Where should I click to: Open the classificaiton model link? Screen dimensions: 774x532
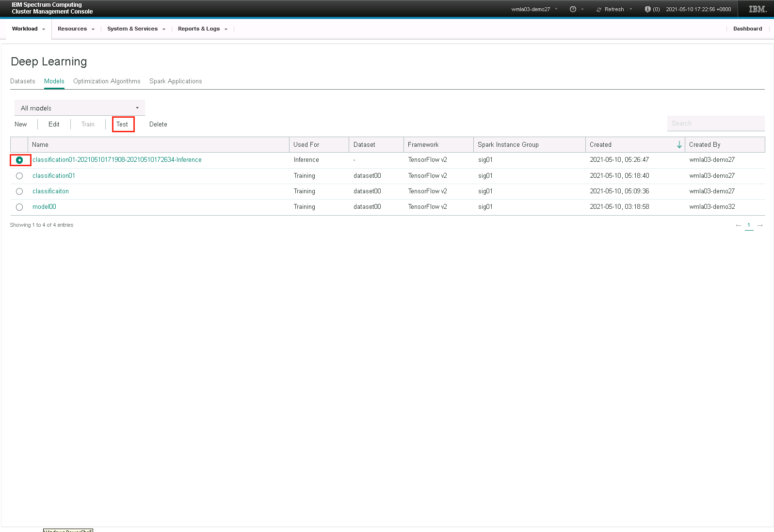tap(50, 191)
